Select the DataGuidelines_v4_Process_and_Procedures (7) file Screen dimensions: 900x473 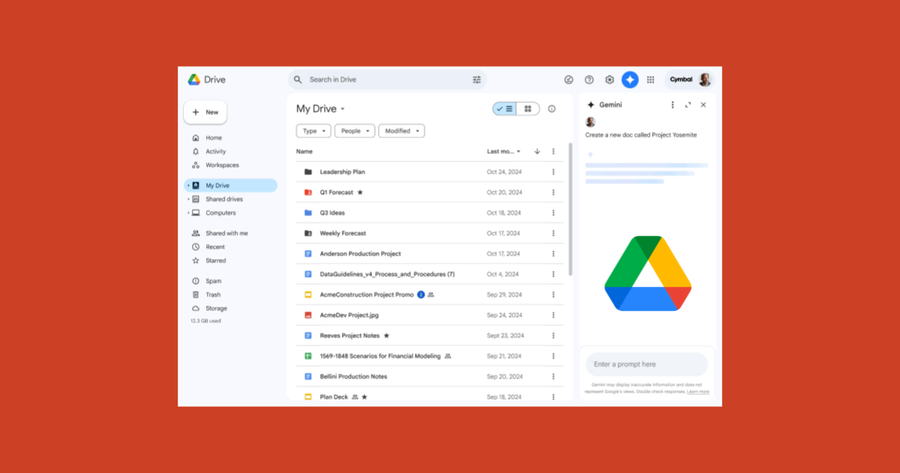(x=429, y=274)
